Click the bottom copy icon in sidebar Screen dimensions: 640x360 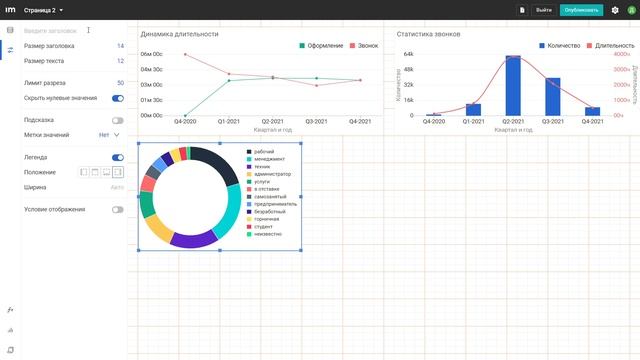pyautogui.click(x=10, y=350)
